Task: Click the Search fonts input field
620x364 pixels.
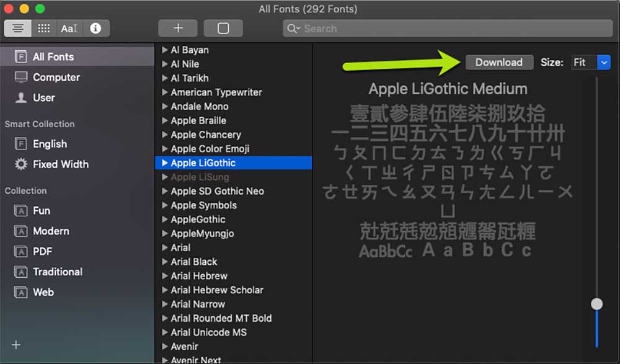Action: tap(448, 29)
